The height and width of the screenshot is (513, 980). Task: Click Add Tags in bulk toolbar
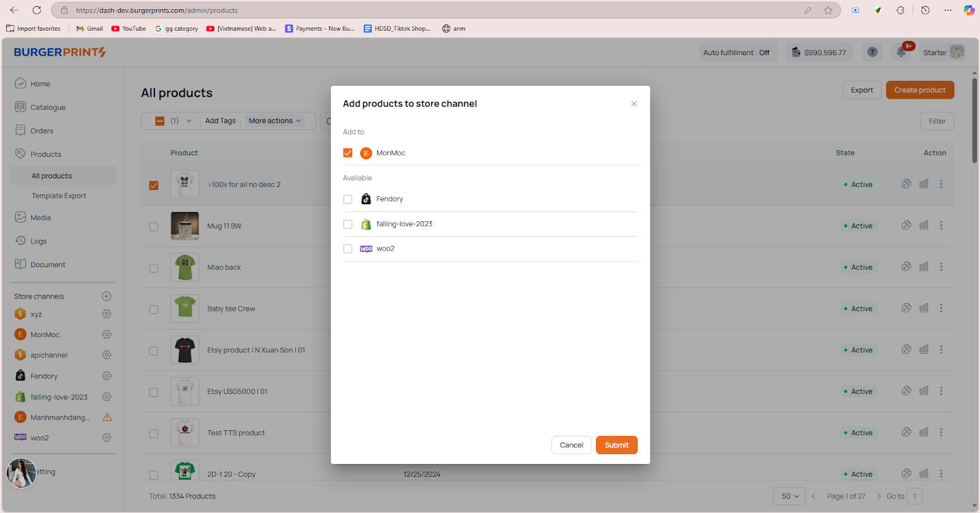pyautogui.click(x=221, y=121)
